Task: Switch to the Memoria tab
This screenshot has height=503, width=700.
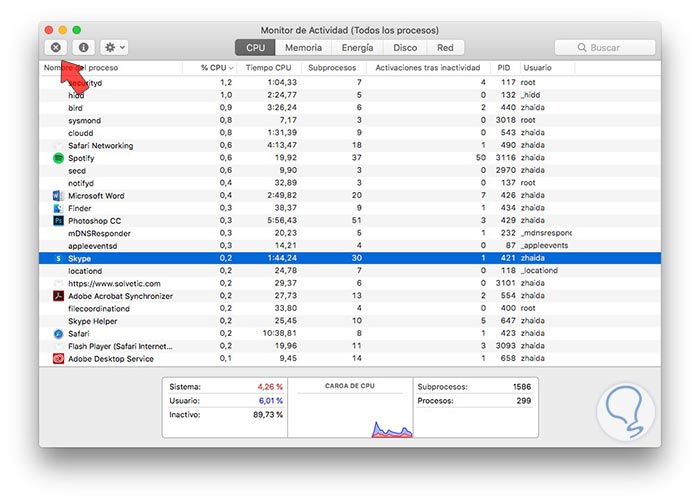Action: click(304, 48)
